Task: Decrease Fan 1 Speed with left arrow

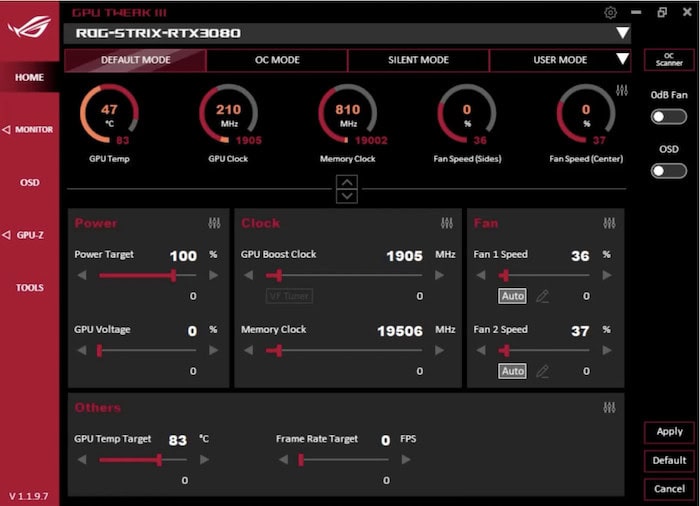Action: coord(481,275)
